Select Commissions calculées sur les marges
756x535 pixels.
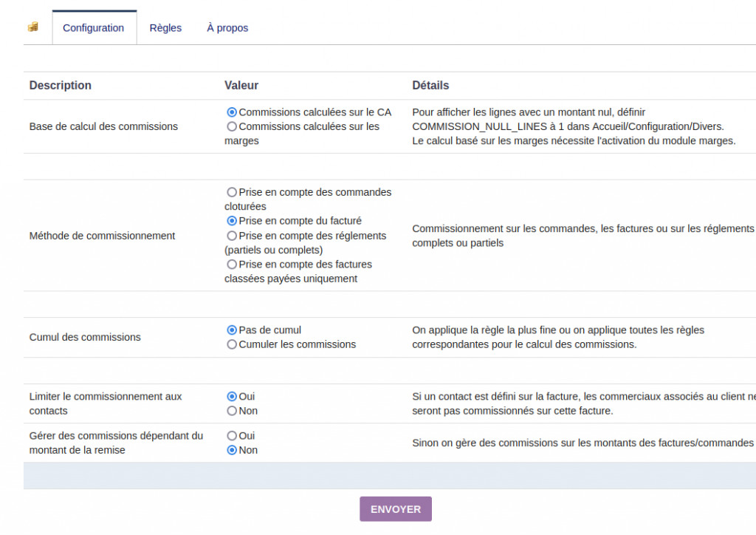(x=232, y=126)
